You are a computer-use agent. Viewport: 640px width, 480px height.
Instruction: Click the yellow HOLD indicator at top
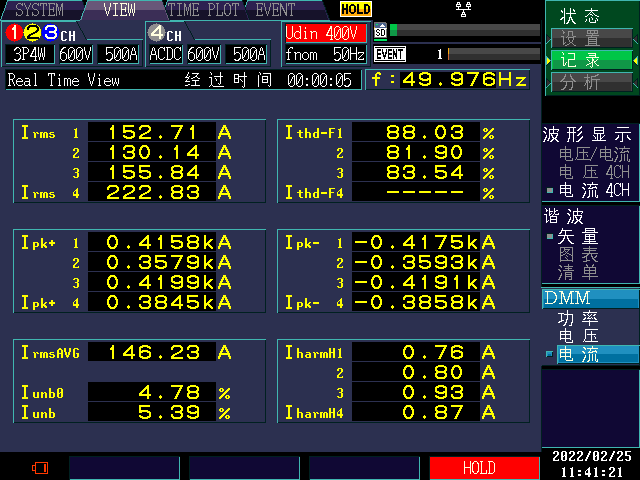tap(355, 9)
